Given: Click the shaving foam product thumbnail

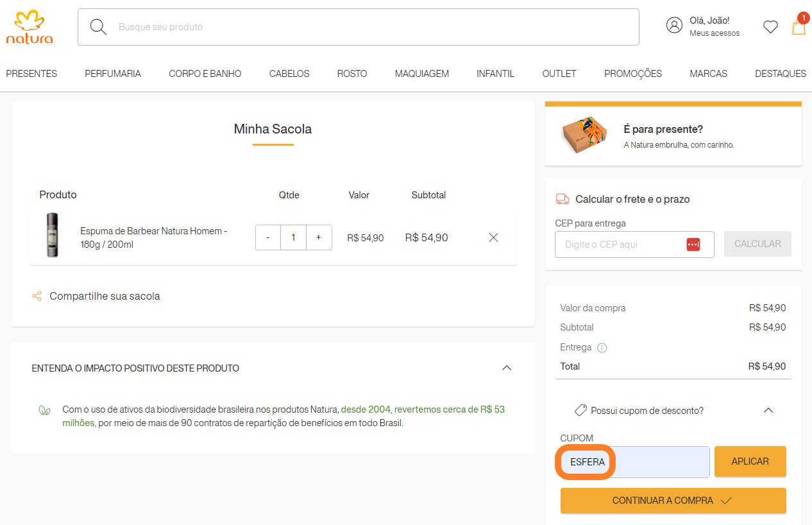Looking at the screenshot, I should pyautogui.click(x=52, y=235).
